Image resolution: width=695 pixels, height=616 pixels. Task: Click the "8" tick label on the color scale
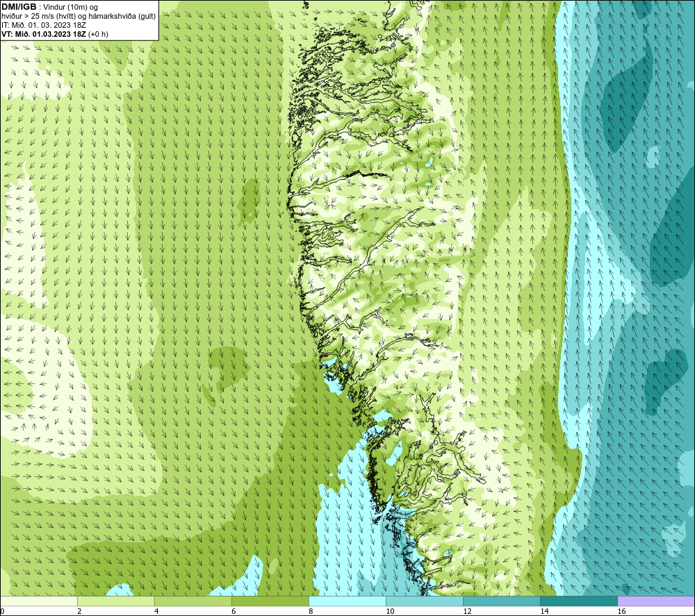[311, 612]
